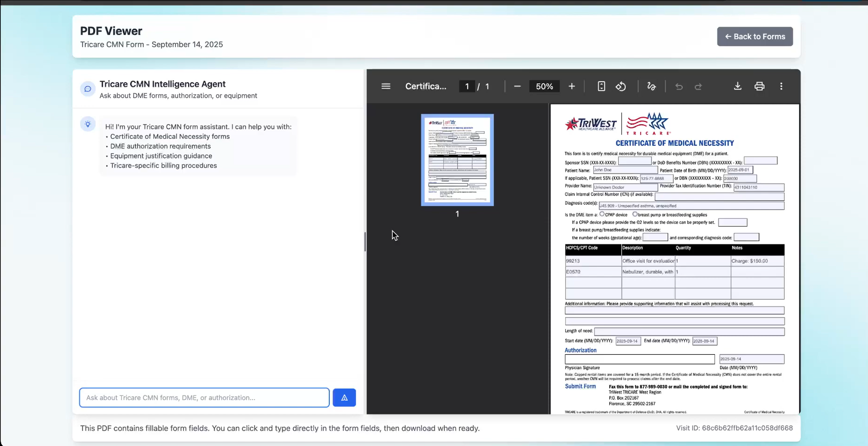868x446 pixels.
Task: Click the undo arrow in PDF toolbar
Action: click(x=679, y=86)
